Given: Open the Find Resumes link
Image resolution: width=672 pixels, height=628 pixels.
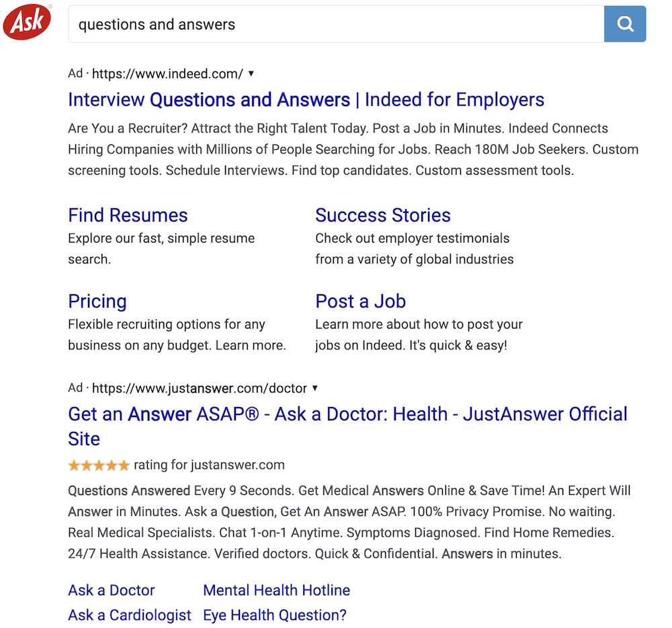Looking at the screenshot, I should click(128, 216).
